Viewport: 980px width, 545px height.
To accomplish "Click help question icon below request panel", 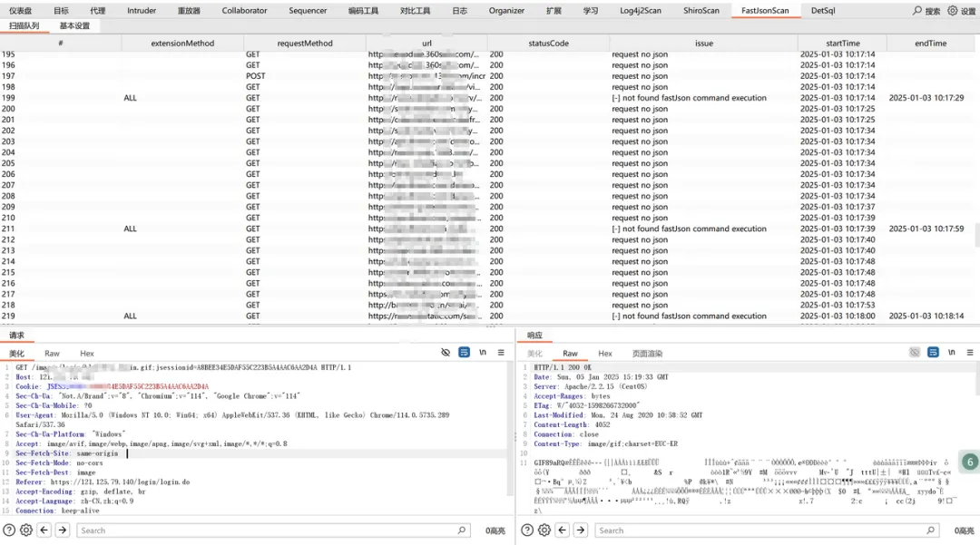I will 9,530.
